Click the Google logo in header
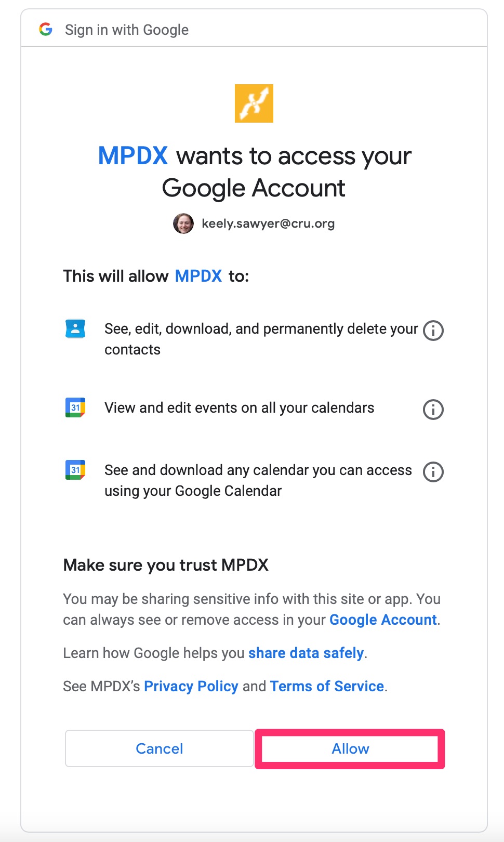 [x=46, y=29]
